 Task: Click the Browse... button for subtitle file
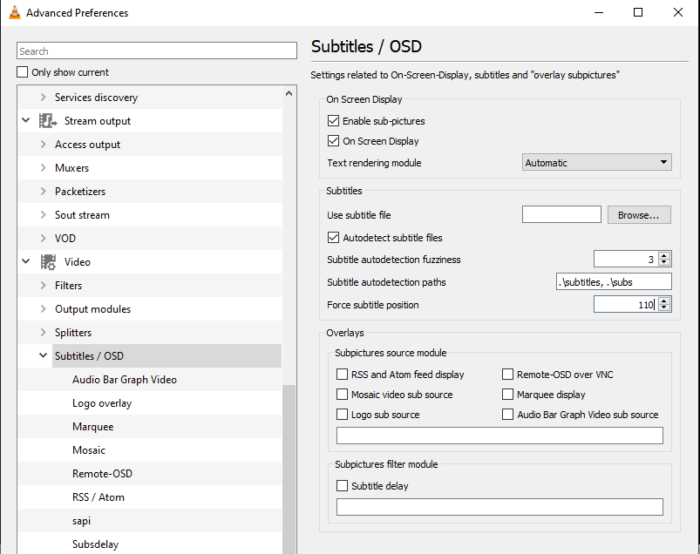click(639, 215)
